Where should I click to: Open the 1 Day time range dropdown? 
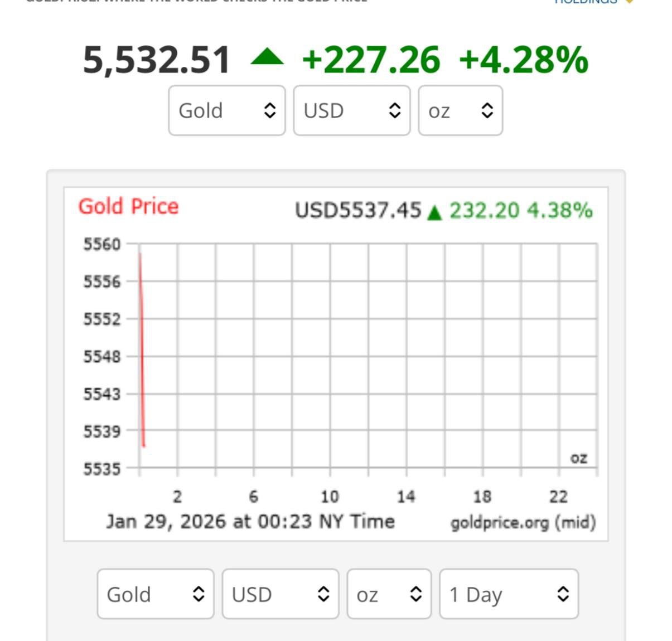pos(509,594)
